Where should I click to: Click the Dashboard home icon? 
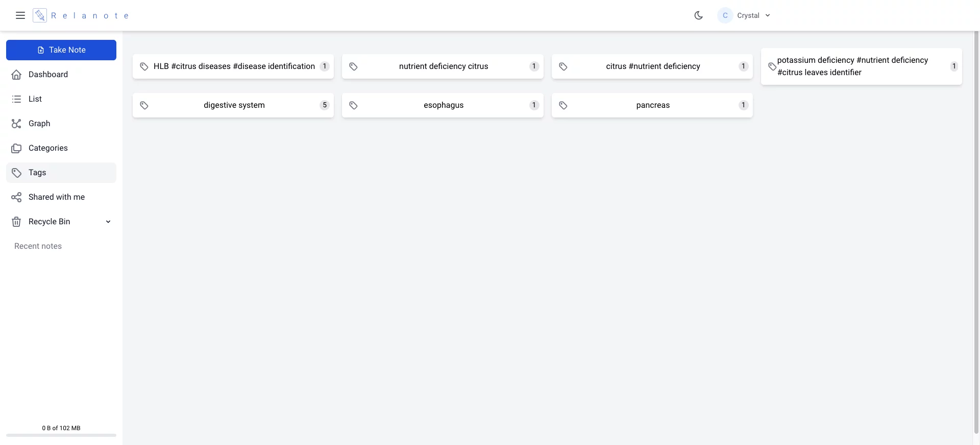click(x=16, y=75)
